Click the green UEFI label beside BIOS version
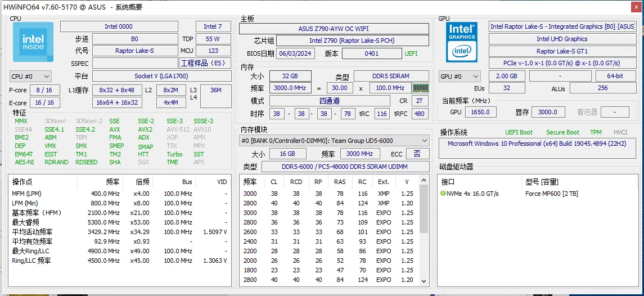Image resolution: width=644 pixels, height=296 pixels. pyautogui.click(x=411, y=53)
